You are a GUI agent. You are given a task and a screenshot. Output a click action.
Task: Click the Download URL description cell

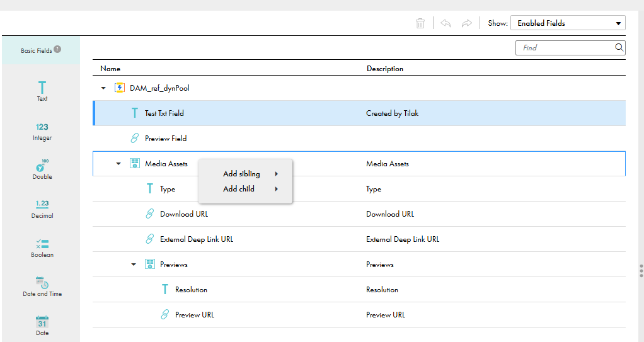pyautogui.click(x=390, y=214)
